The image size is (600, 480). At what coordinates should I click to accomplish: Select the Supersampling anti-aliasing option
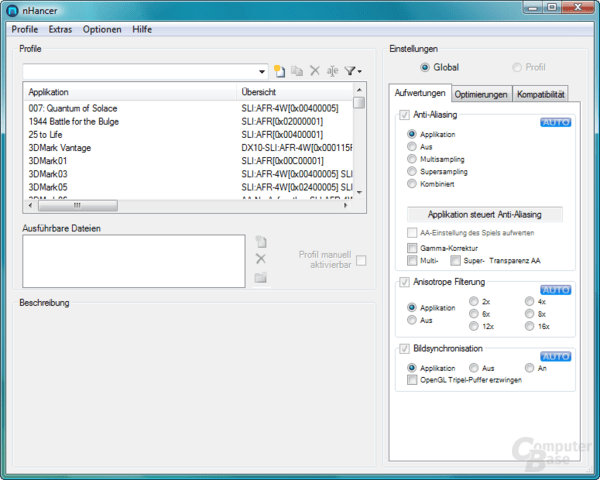(x=412, y=171)
